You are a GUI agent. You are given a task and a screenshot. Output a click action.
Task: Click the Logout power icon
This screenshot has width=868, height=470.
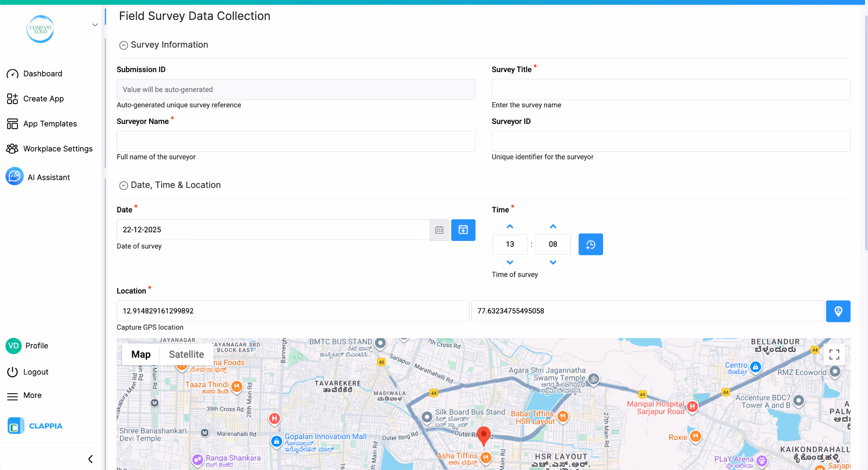point(12,372)
